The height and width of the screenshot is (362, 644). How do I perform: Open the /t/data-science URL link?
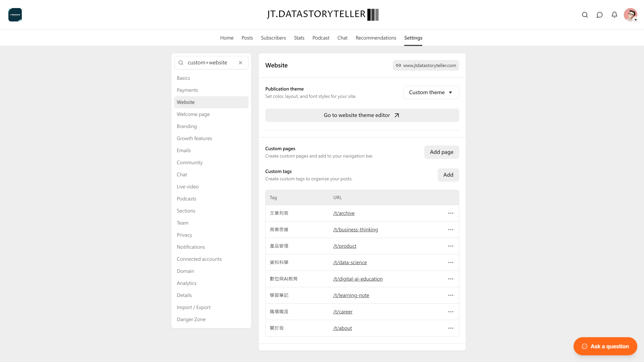350,262
